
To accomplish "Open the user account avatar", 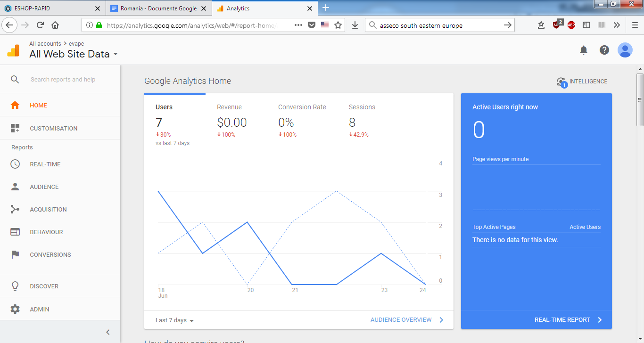I will point(625,50).
